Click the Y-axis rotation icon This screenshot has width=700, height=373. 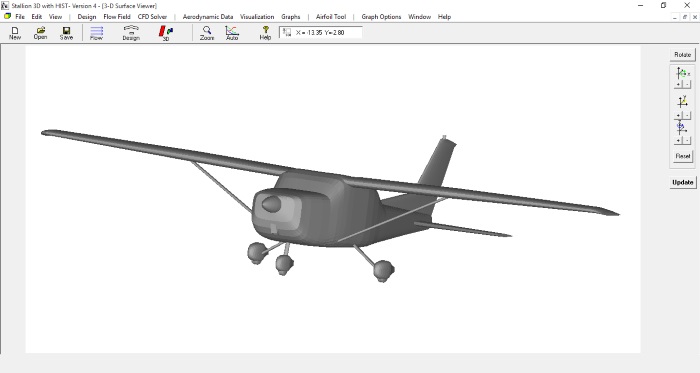click(x=683, y=102)
